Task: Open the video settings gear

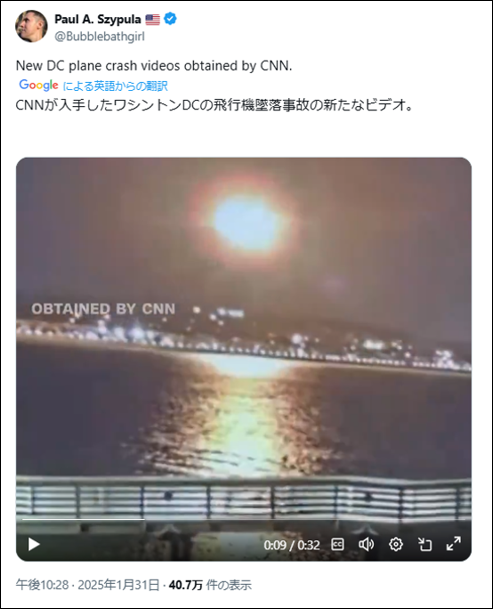Action: point(395,545)
